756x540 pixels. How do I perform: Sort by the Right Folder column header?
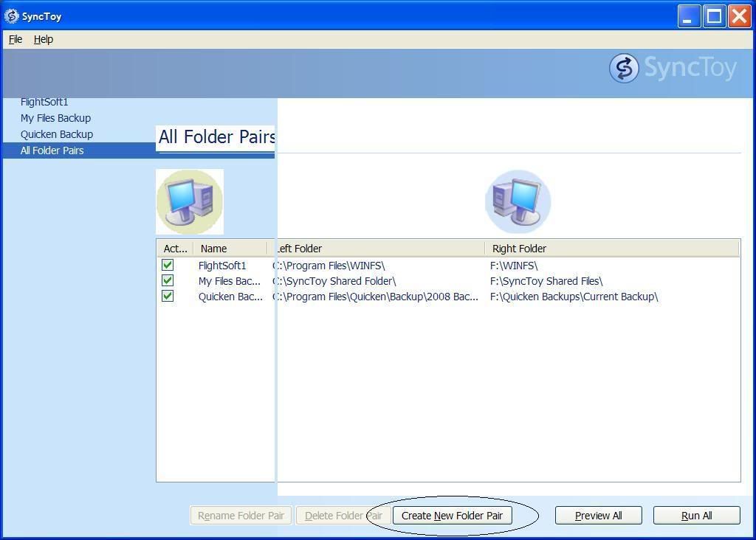point(612,249)
